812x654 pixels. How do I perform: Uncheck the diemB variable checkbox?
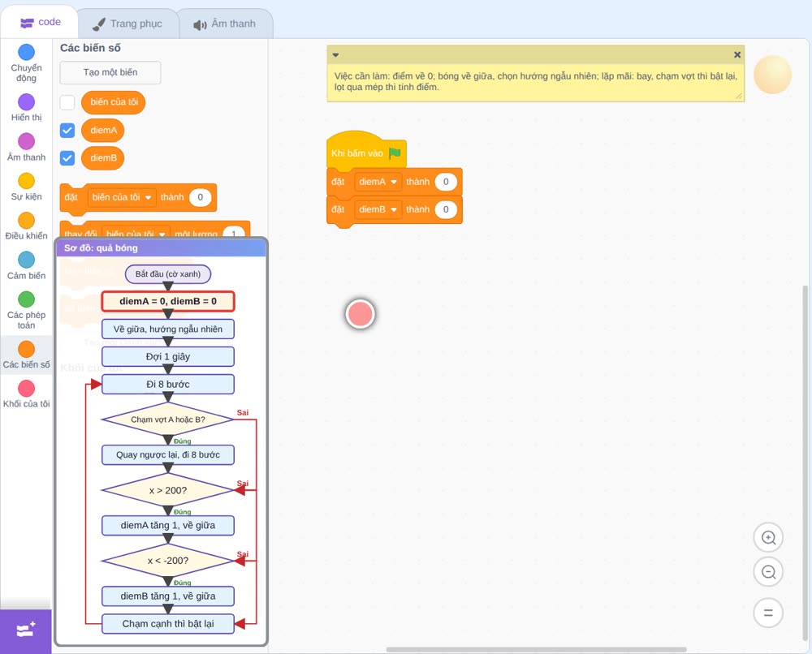(x=67, y=157)
